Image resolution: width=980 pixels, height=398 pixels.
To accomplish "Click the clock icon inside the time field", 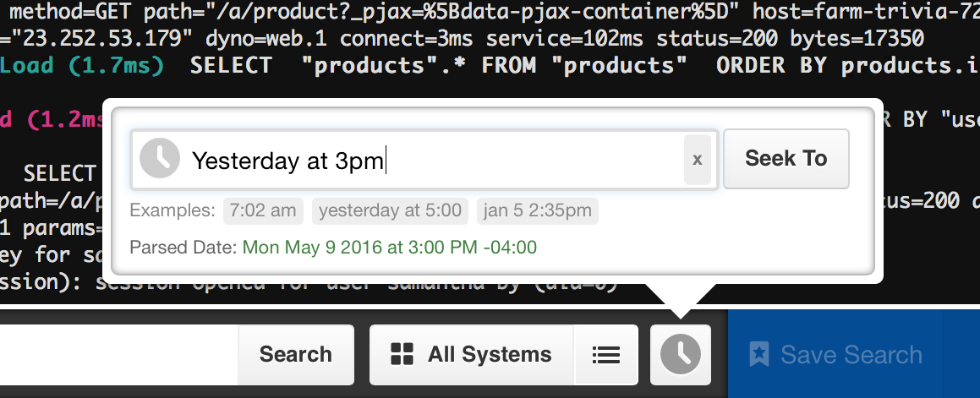I will click(x=159, y=160).
